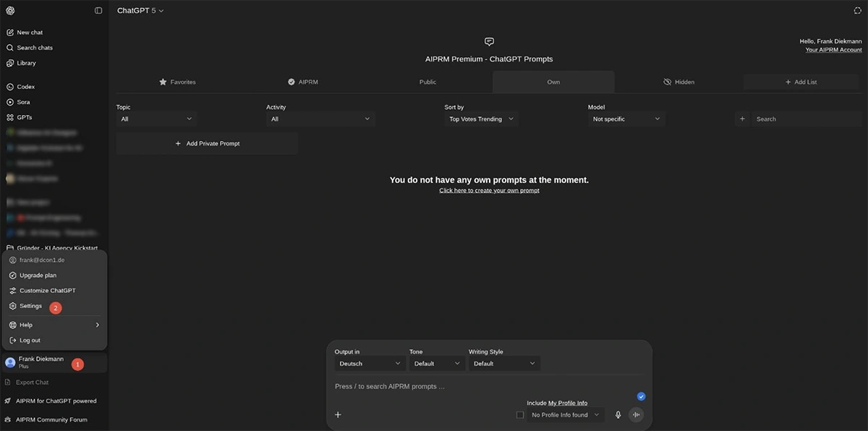Open the My Profile Info link
This screenshot has height=431, width=868.
tap(568, 403)
